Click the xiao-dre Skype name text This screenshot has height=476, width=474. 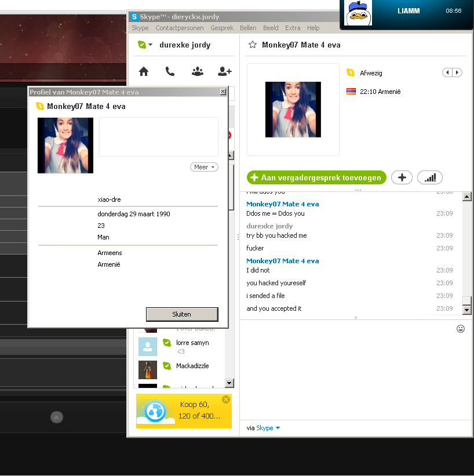(110, 199)
